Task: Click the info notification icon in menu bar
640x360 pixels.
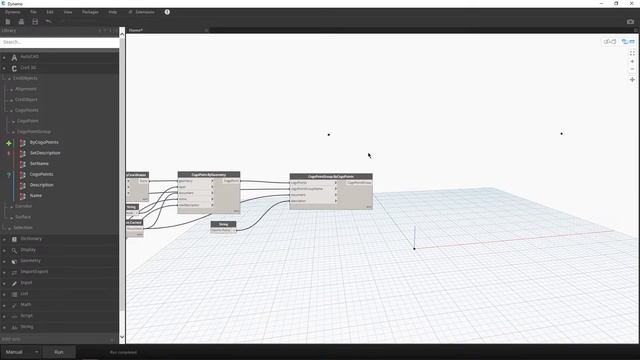Action: 167,12
